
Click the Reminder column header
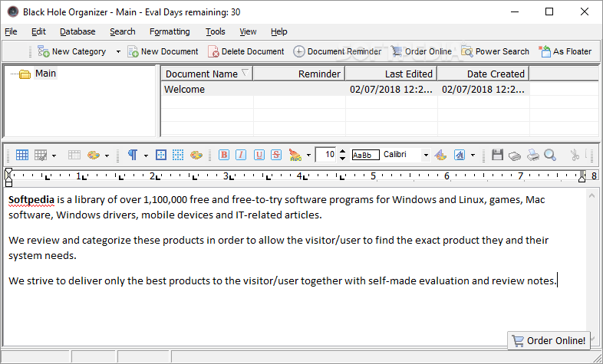(x=298, y=74)
